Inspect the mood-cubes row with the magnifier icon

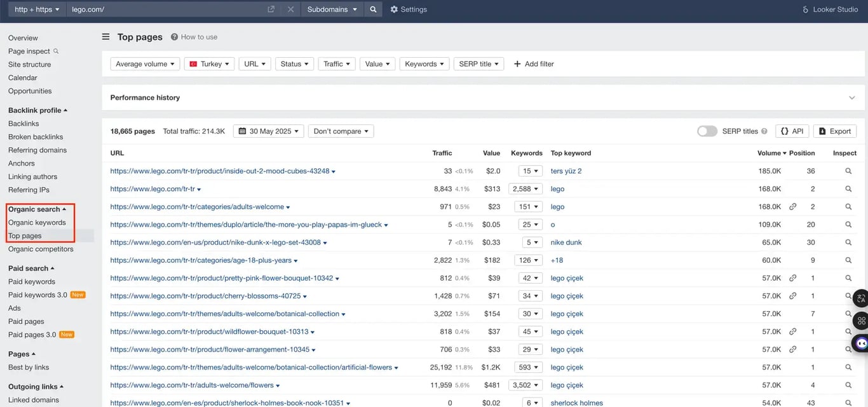[x=848, y=171]
